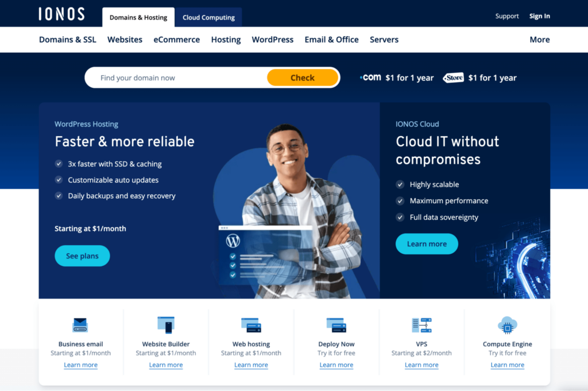Click the checkmark beside 3x faster with SSD
588x391 pixels.
pos(59,164)
